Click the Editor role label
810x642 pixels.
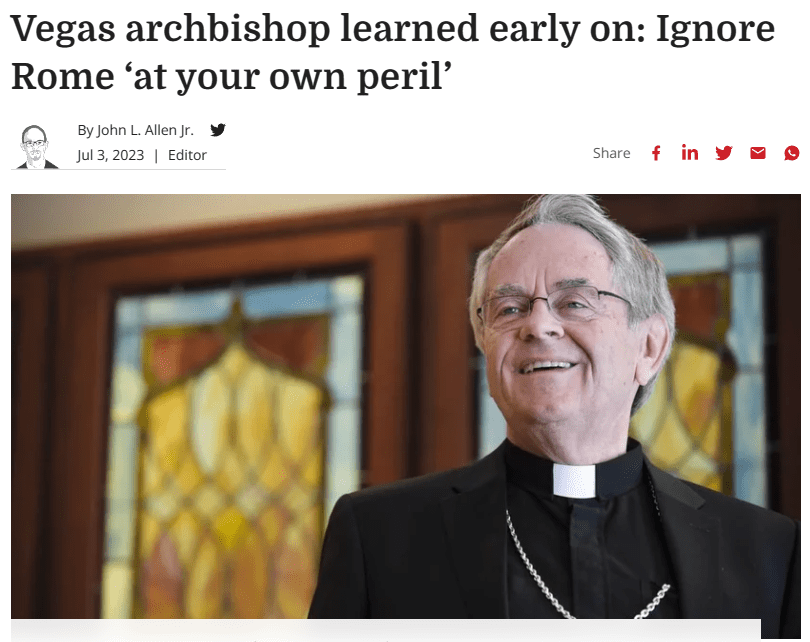pos(187,155)
